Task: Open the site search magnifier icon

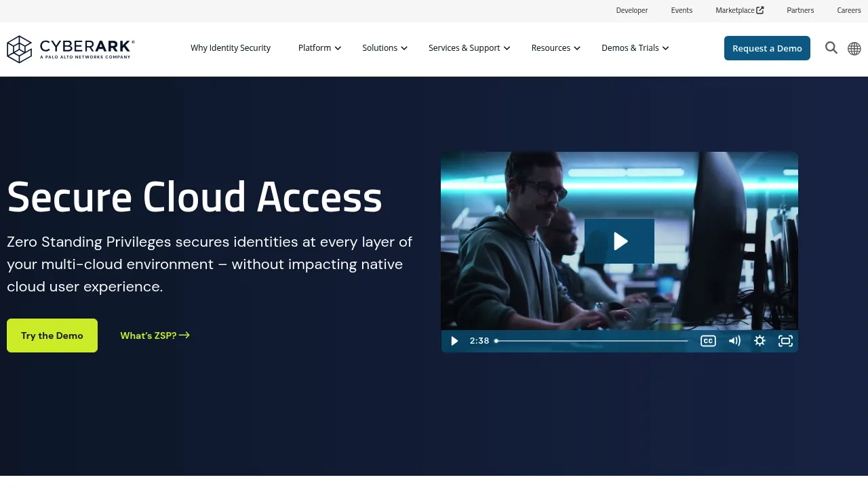Action: click(831, 47)
